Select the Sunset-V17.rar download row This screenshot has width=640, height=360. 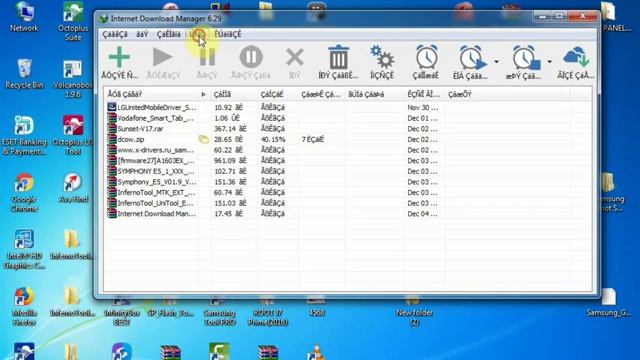pos(347,129)
